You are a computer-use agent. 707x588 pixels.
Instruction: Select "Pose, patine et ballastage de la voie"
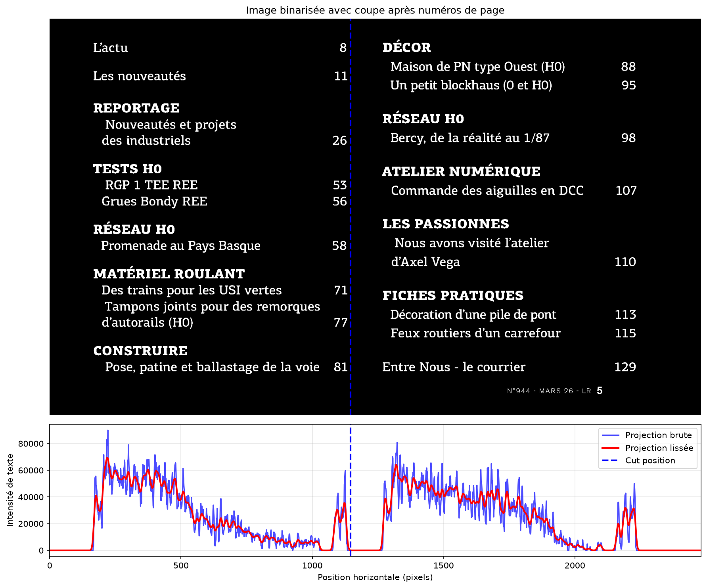(x=212, y=367)
